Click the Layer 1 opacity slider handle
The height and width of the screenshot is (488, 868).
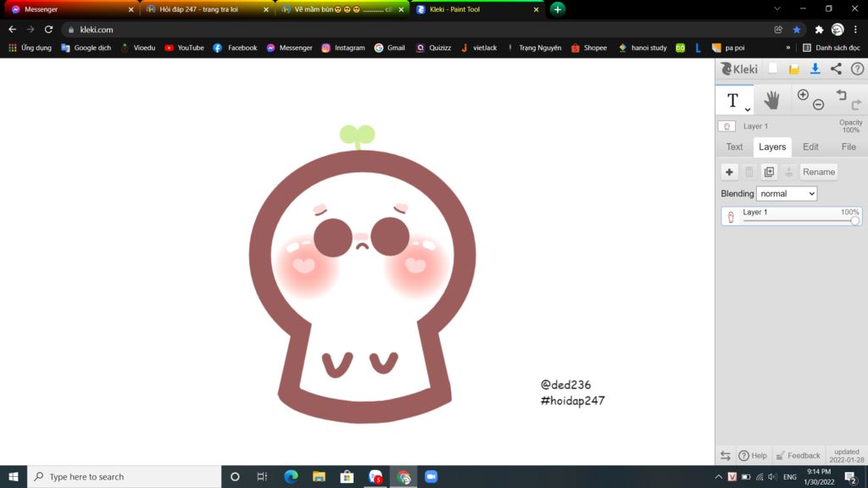(x=854, y=221)
